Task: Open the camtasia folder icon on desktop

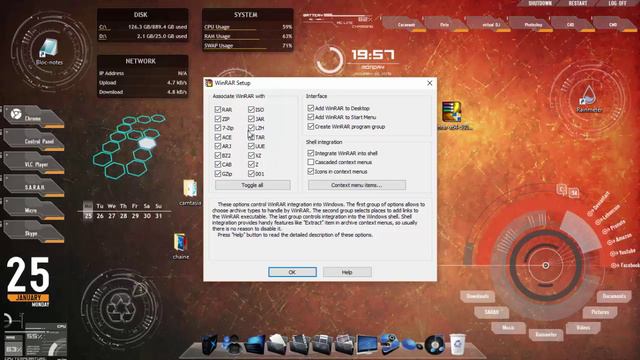Action: pyautogui.click(x=190, y=192)
